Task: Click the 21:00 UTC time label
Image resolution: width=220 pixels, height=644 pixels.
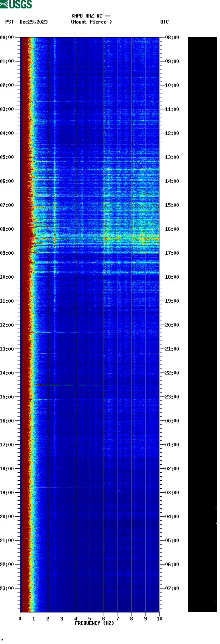Action: point(172,349)
